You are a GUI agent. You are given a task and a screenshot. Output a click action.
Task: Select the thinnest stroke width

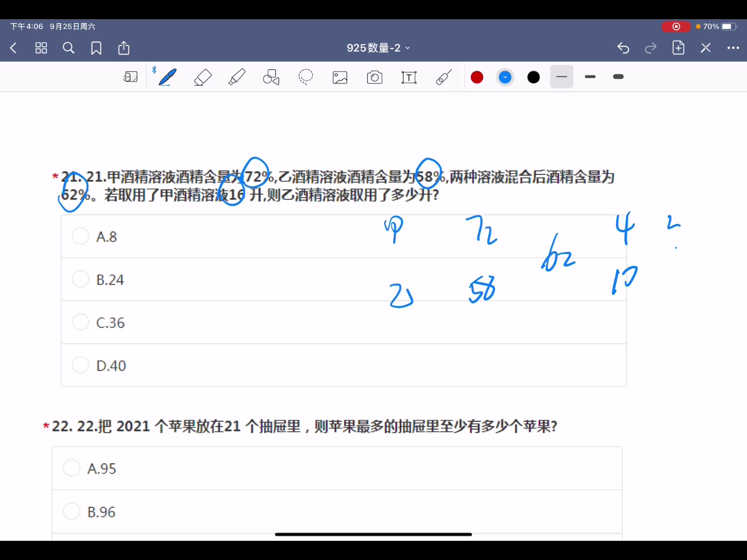pos(562,77)
